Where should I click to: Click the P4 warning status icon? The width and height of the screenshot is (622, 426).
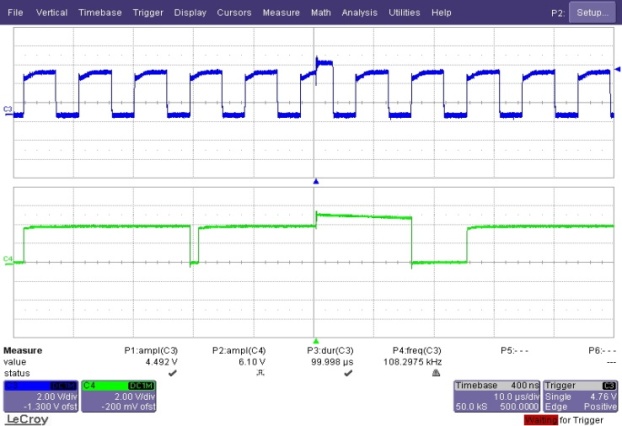click(436, 373)
